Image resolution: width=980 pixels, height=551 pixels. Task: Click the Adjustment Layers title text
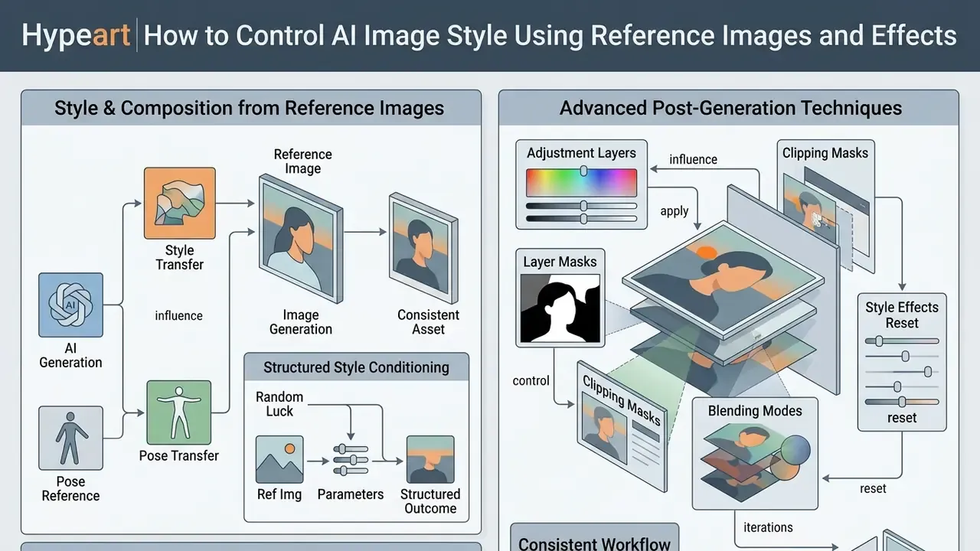[581, 153]
